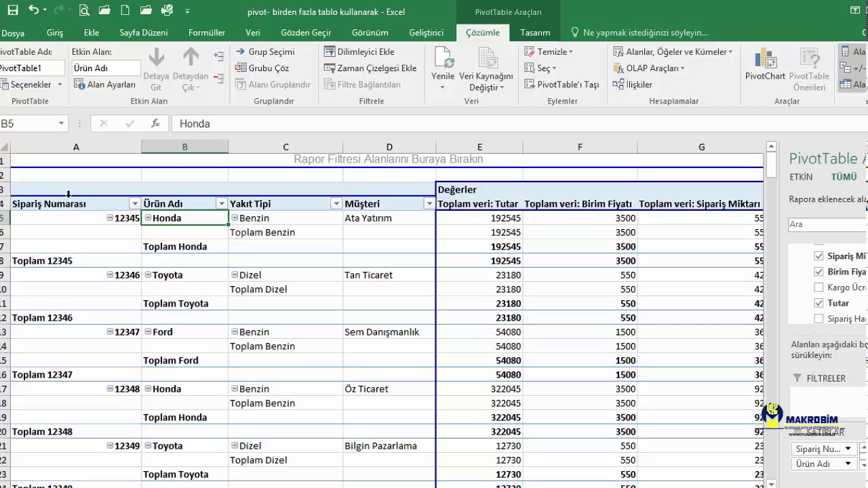Open Alanlar, Öğeler ve Kümeler menu
This screenshot has width=868, height=488.
pyautogui.click(x=673, y=52)
